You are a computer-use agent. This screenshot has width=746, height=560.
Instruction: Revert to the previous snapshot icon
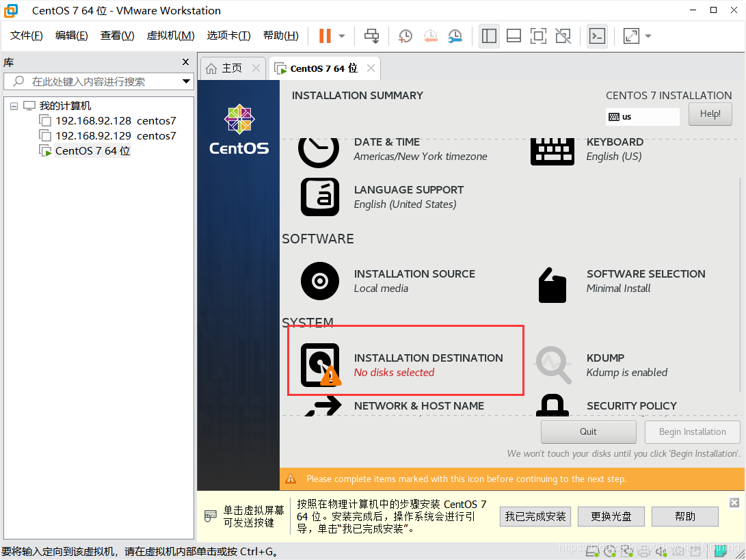pyautogui.click(x=430, y=36)
